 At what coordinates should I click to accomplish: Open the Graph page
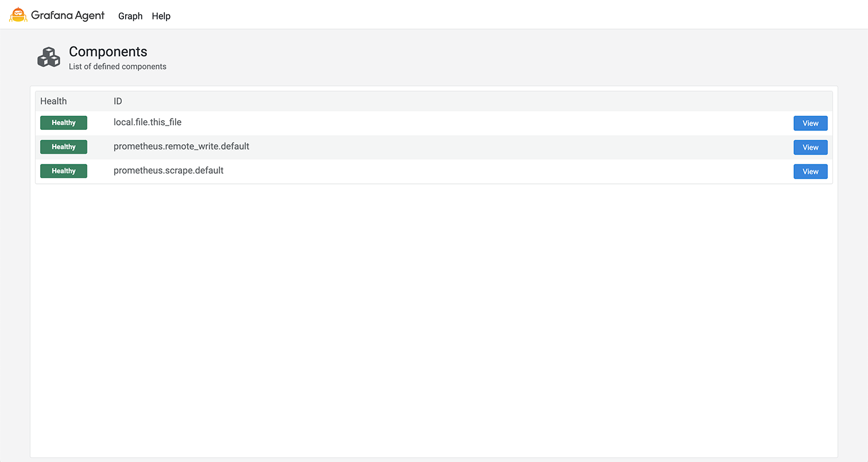(x=130, y=16)
